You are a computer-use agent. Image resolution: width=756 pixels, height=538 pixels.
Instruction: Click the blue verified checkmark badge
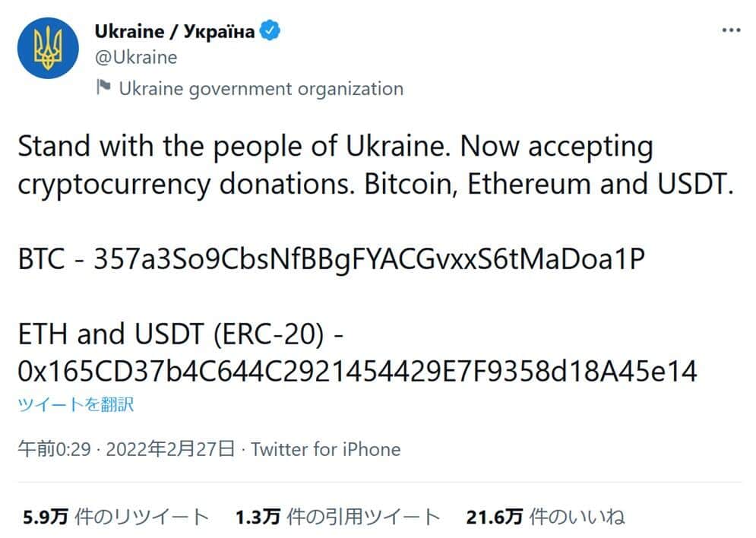click(x=271, y=31)
